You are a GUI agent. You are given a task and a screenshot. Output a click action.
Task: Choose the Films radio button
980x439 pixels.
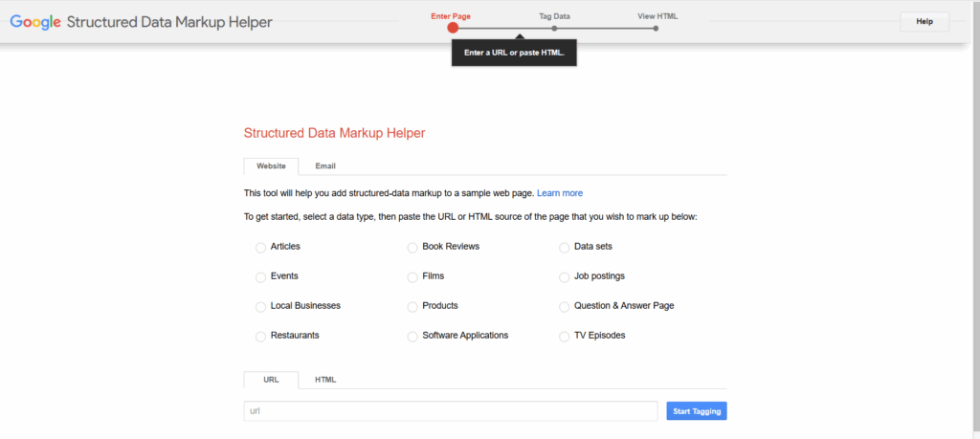[x=412, y=277]
